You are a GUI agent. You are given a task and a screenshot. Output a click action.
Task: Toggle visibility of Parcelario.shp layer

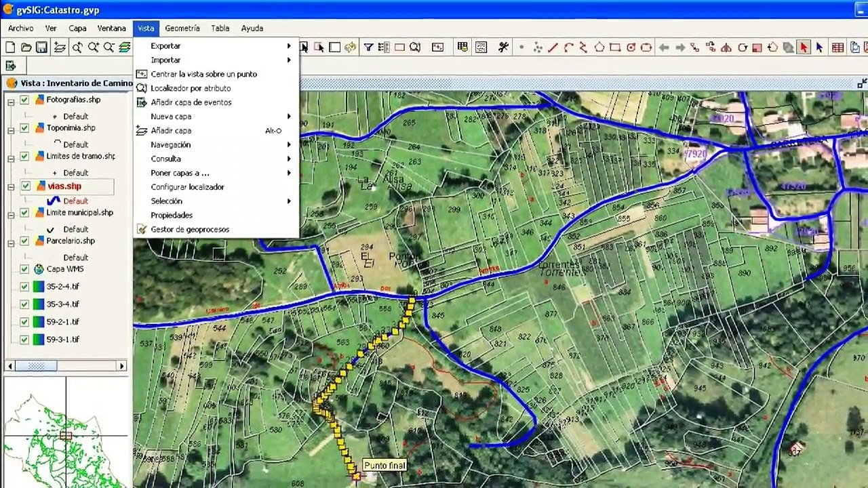point(24,242)
